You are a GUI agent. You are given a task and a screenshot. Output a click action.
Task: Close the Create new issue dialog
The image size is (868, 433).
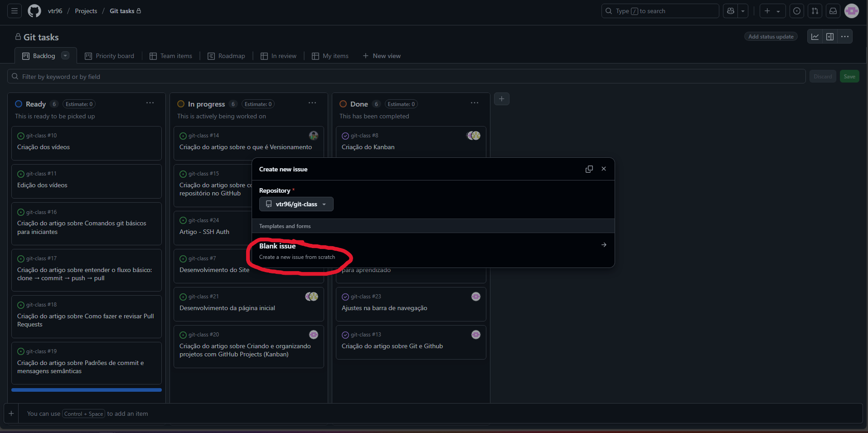click(604, 169)
